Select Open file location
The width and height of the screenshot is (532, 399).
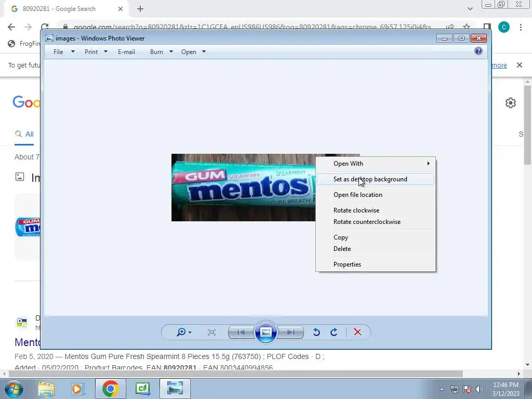376,195
